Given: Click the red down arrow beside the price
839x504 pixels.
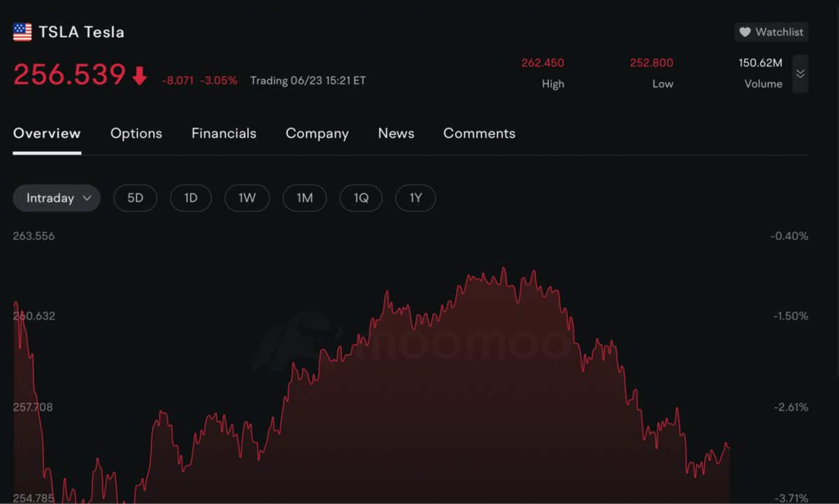Looking at the screenshot, I should (x=140, y=75).
